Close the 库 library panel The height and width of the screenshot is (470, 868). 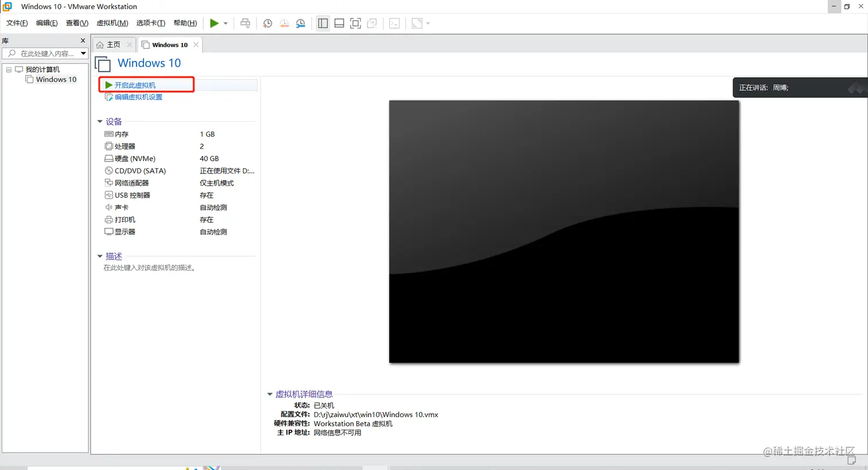(83, 41)
